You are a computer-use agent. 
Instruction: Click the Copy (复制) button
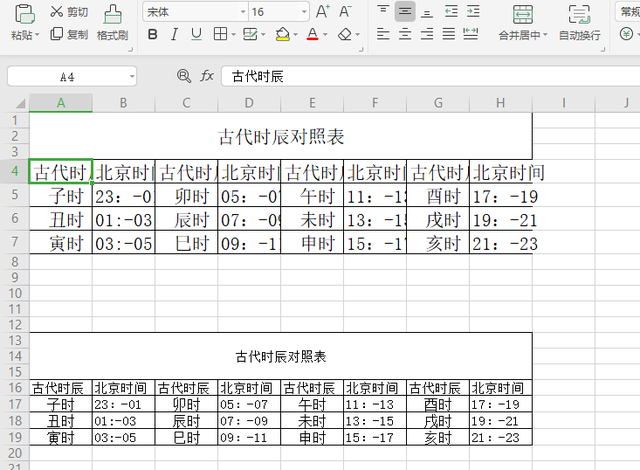click(x=69, y=34)
